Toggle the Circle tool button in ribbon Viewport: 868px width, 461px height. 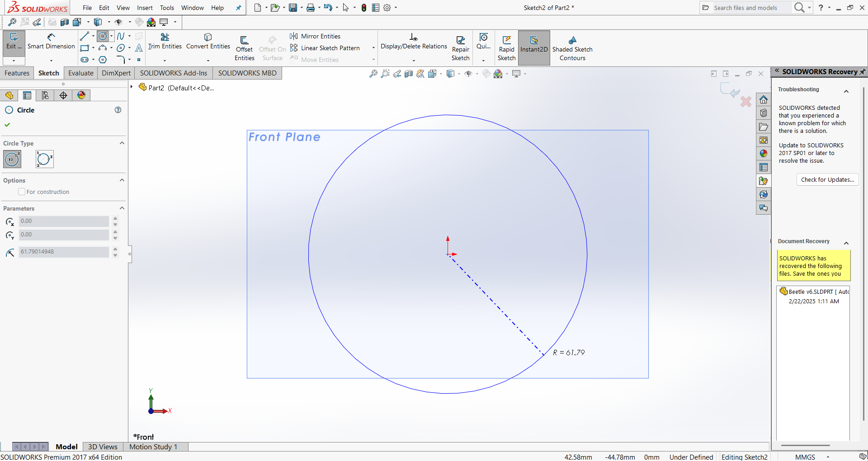103,36
